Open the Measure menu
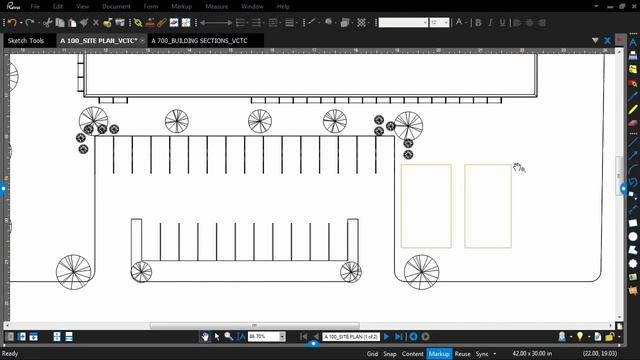Viewport: 640px width, 360px height. (x=217, y=7)
